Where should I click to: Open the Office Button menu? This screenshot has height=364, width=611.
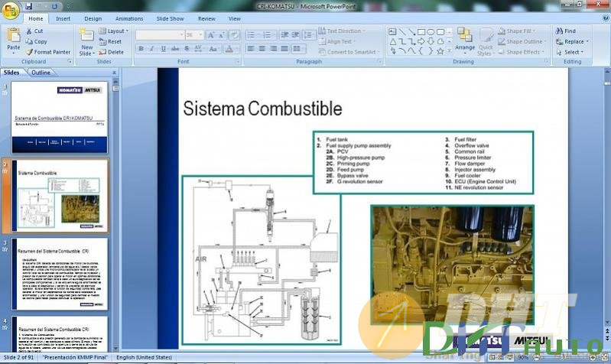click(x=11, y=10)
